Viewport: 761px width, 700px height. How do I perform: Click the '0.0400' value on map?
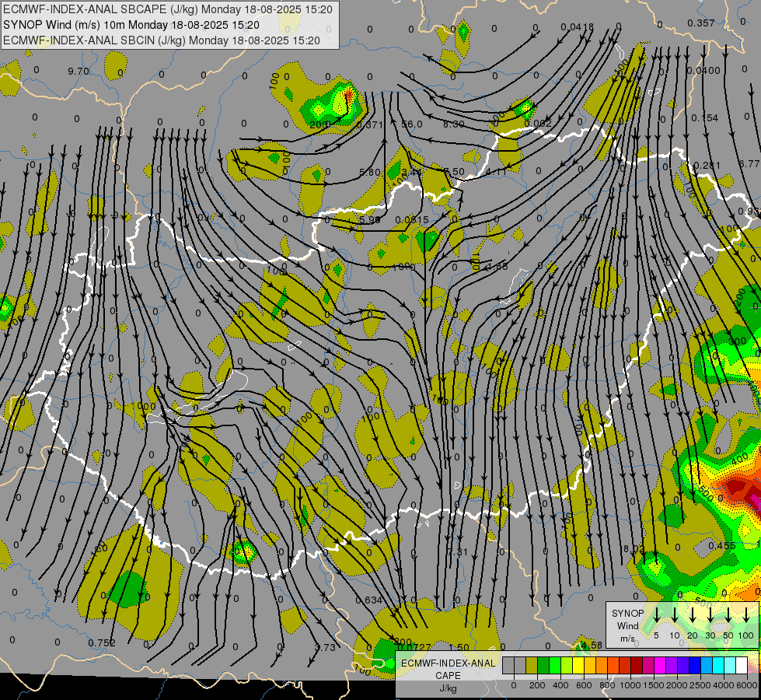click(x=703, y=71)
